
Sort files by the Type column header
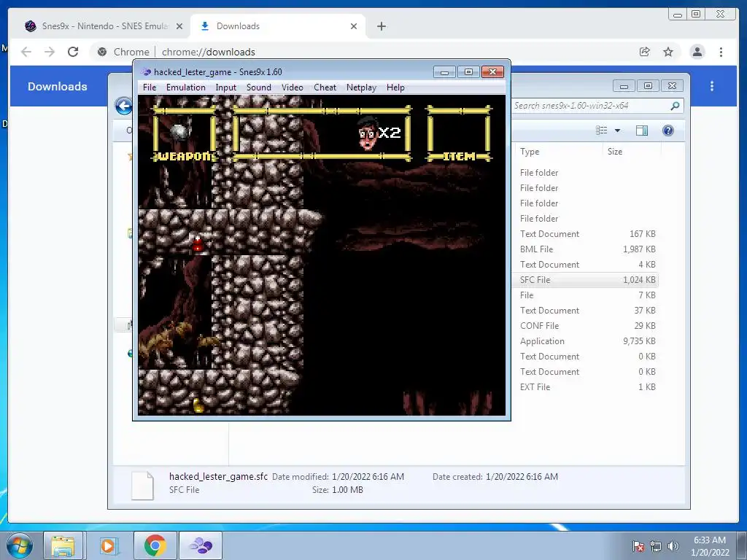click(x=530, y=152)
